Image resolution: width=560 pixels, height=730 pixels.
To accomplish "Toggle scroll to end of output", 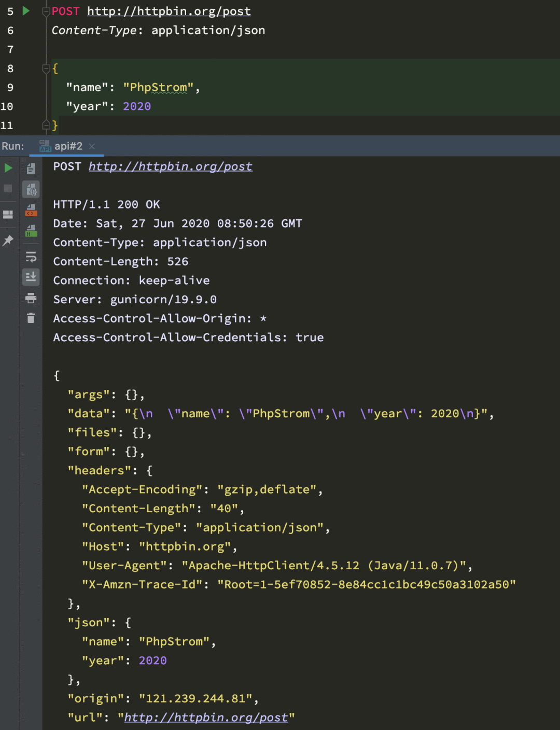I will point(31,277).
